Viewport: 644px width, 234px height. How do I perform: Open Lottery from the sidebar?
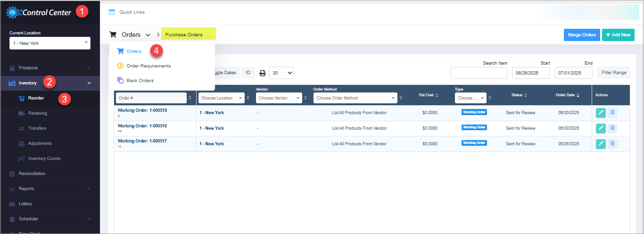pos(25,204)
